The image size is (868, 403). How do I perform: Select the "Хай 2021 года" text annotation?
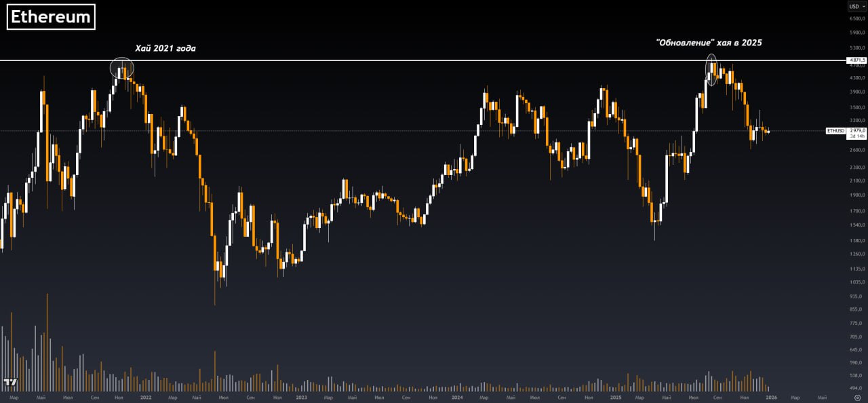coord(165,48)
